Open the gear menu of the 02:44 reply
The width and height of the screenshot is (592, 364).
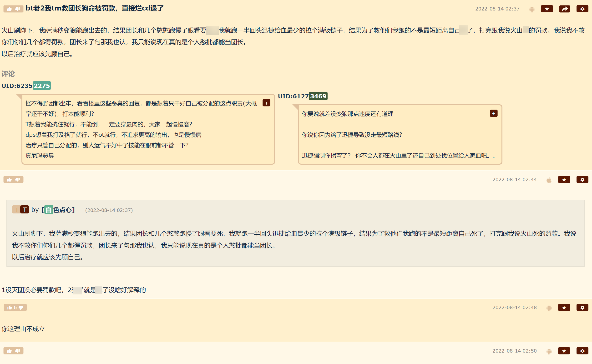[x=582, y=180]
